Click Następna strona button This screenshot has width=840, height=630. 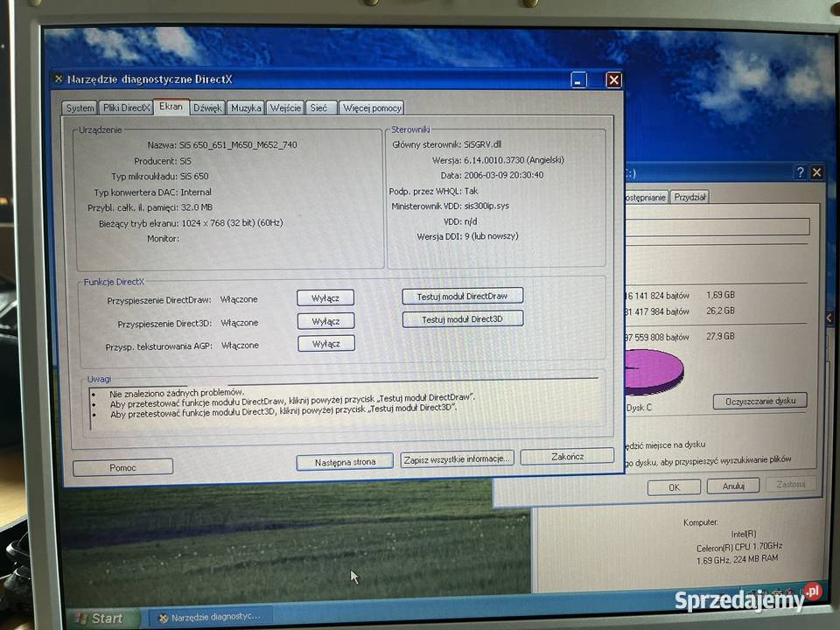pos(345,462)
